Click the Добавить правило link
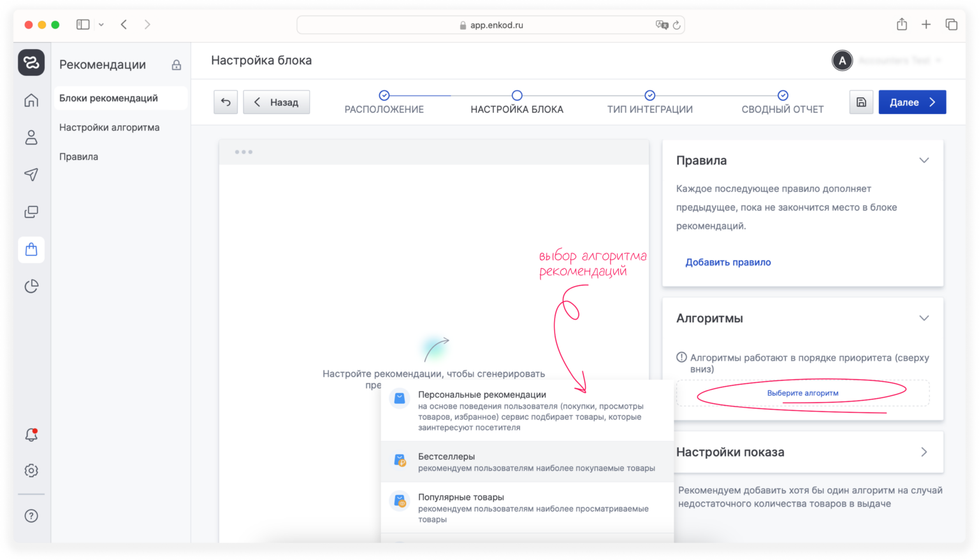The height and width of the screenshot is (560, 979). pos(728,262)
